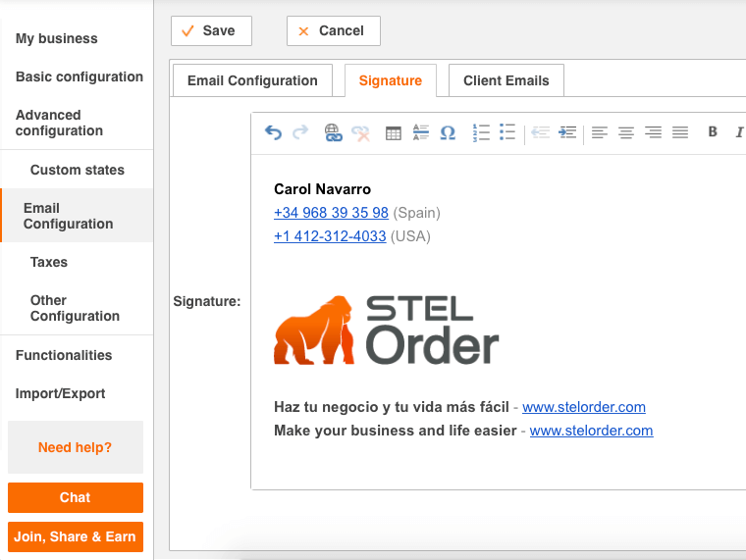This screenshot has width=746, height=560.
Task: Open My business in the sidebar
Action: (57, 38)
